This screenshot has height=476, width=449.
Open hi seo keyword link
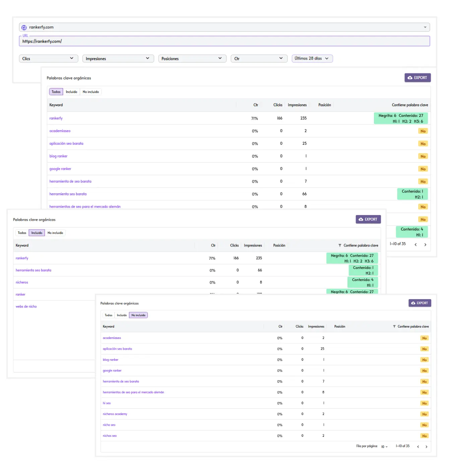point(107,403)
